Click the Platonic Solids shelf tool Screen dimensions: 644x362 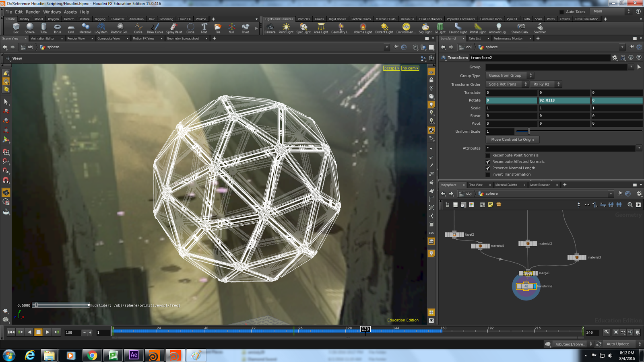tap(119, 27)
